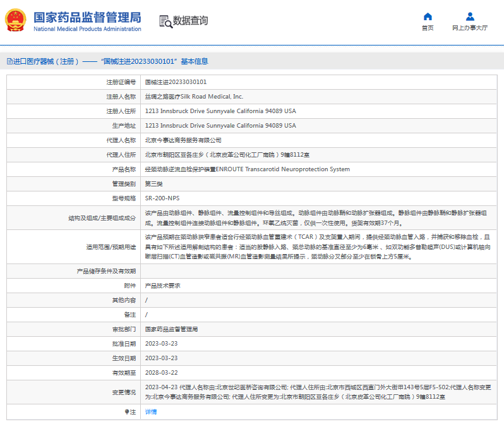Viewport: 504px width, 424px height.
Task: Select 生效日期 value 2023-03-23
Action: (x=161, y=358)
